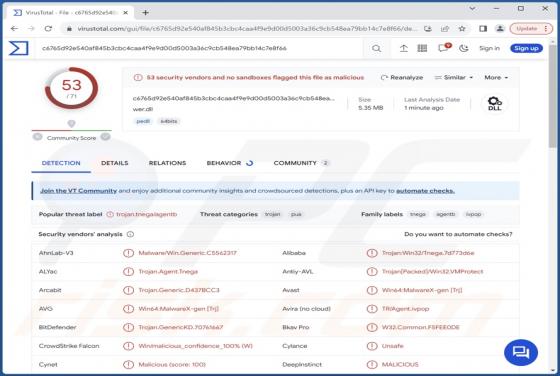Open the browser side panel icon
The width and height of the screenshot is (560, 376).
pyautogui.click(x=483, y=29)
